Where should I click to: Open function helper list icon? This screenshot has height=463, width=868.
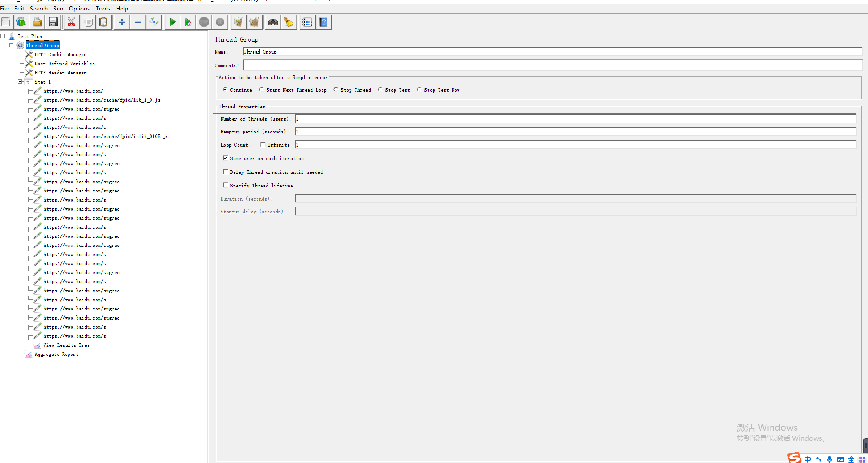pos(307,22)
